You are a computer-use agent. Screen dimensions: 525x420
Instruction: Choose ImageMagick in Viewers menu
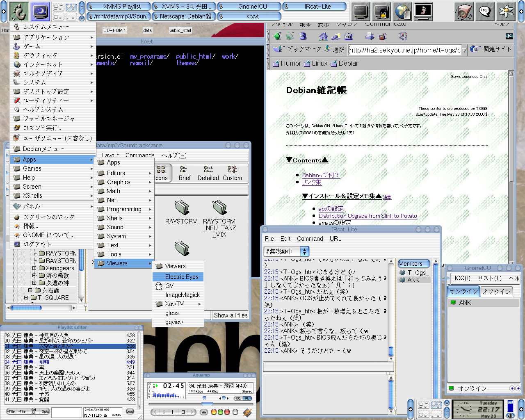click(x=178, y=295)
